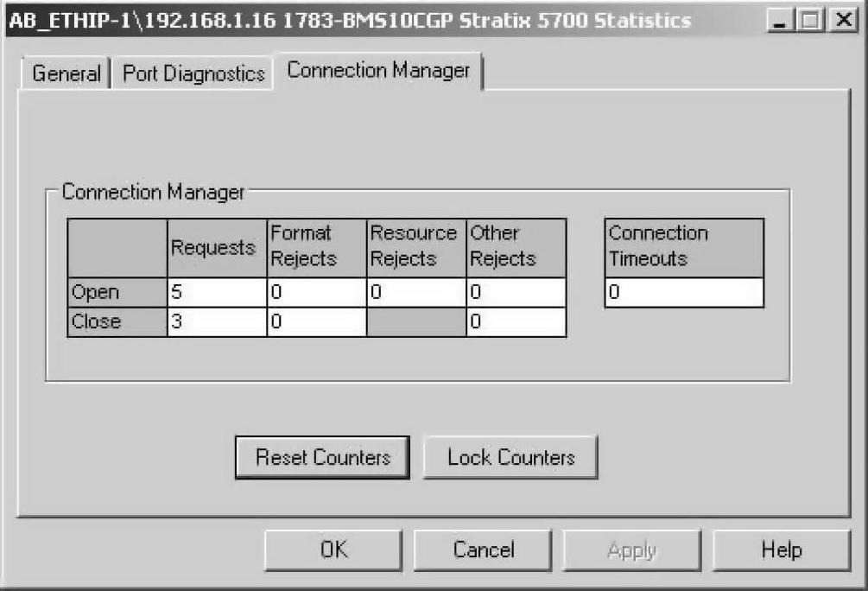
Task: Click the Requests column header
Action: [217, 248]
